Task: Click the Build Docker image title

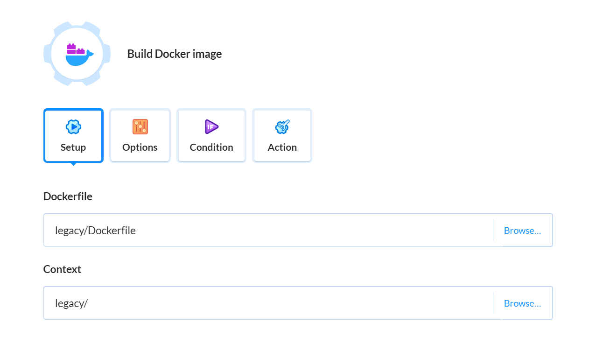Action: pos(175,54)
